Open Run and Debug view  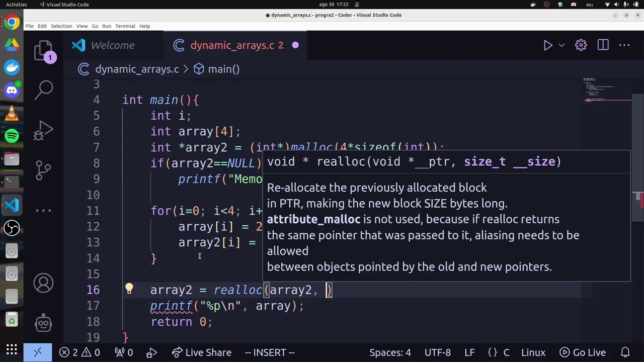coord(44,131)
